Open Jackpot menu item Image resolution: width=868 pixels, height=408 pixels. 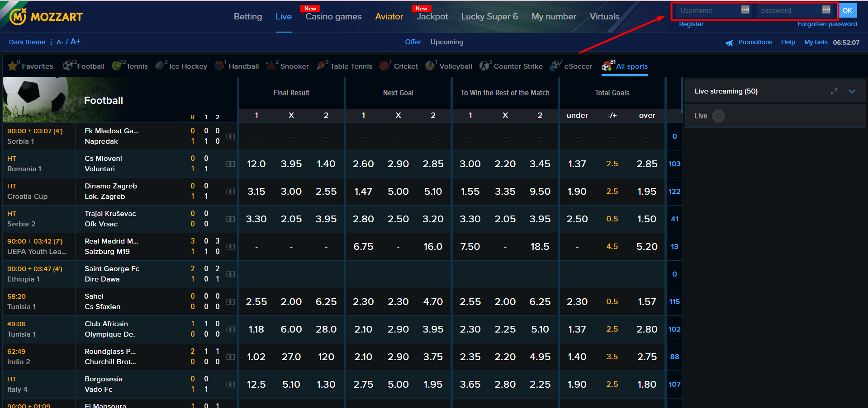point(432,17)
